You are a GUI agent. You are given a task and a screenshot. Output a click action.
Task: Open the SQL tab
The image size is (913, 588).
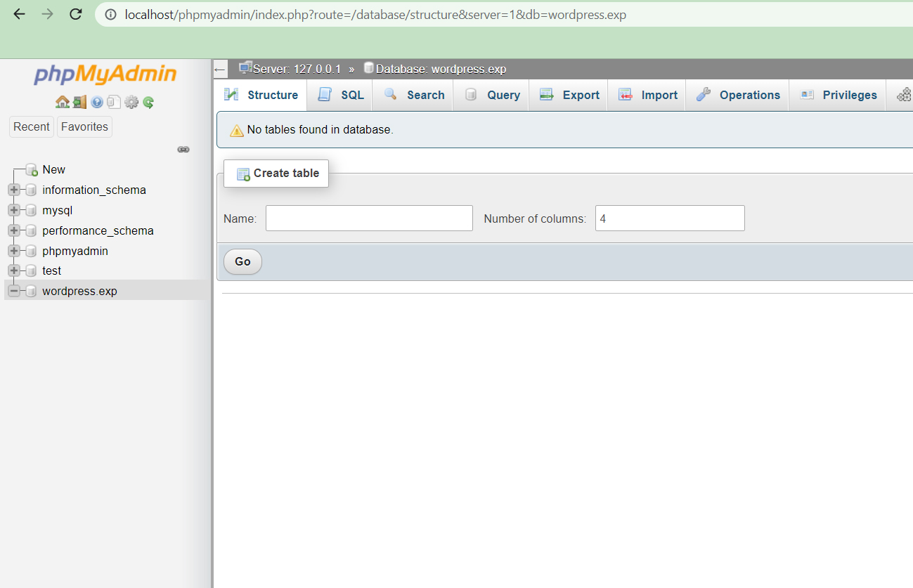tap(340, 96)
